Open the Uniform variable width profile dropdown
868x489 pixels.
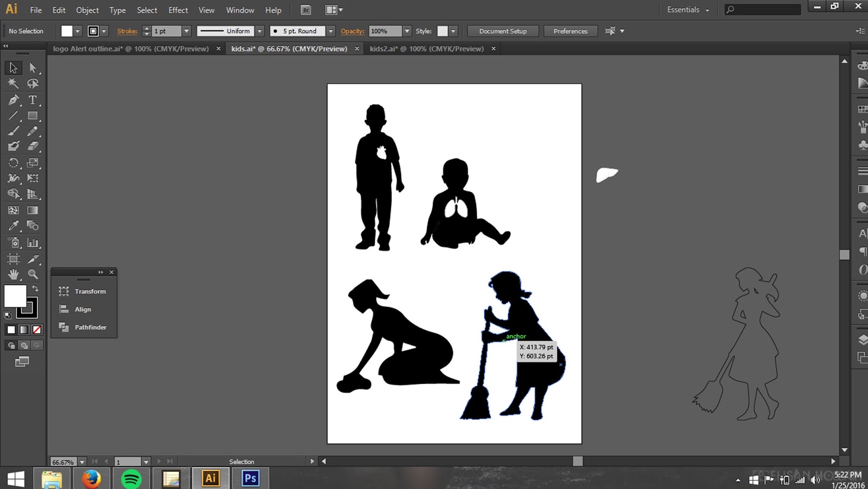click(x=259, y=31)
